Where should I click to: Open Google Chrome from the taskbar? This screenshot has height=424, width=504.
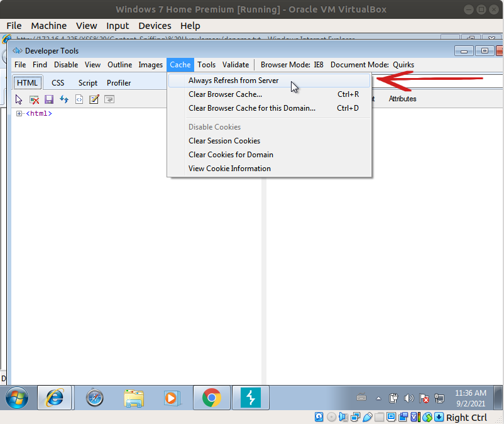212,398
